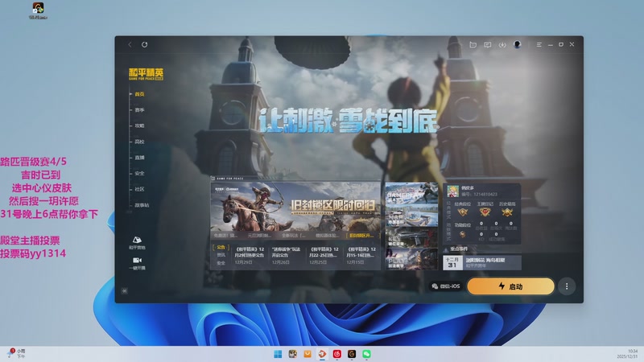
Task: Open the dark G-logo app in the taskbar
Action: point(352,354)
